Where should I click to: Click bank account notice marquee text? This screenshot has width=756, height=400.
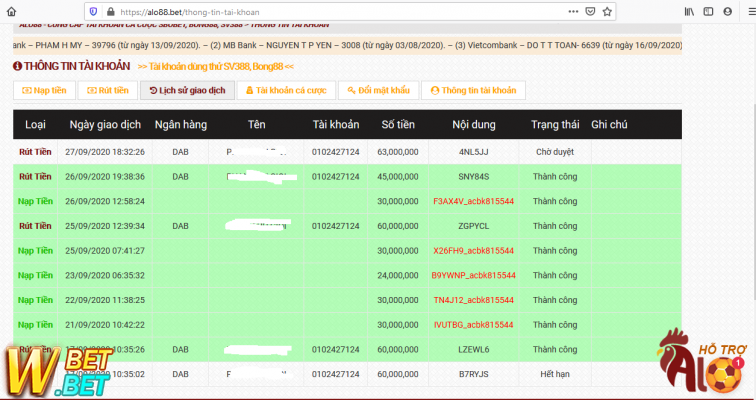[x=347, y=45]
